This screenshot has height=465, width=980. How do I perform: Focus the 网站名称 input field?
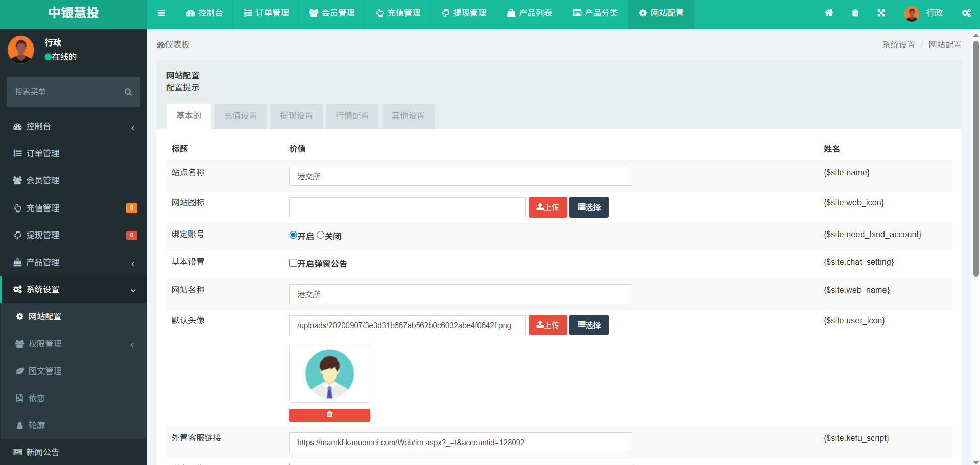tap(461, 294)
